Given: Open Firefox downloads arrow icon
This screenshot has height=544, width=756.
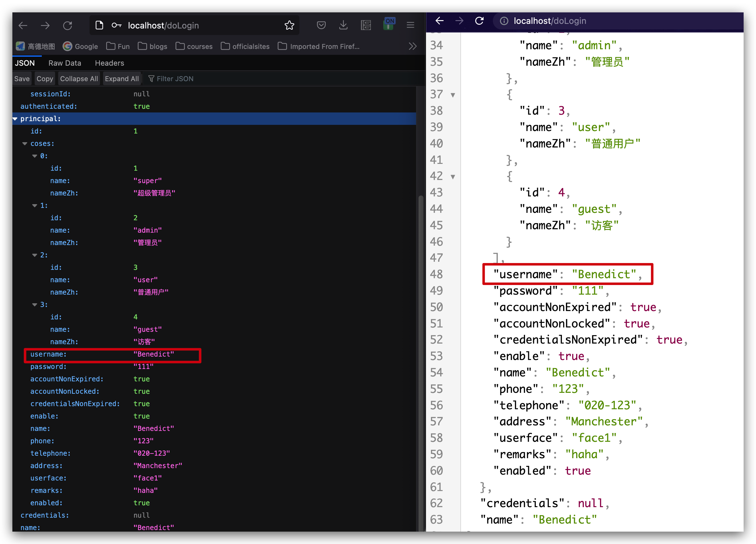Looking at the screenshot, I should tap(343, 25).
